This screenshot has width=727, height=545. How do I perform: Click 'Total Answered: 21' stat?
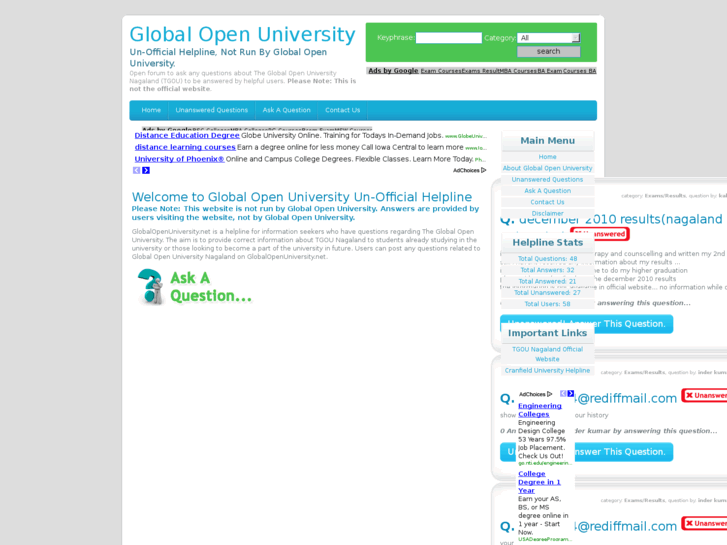tap(548, 281)
